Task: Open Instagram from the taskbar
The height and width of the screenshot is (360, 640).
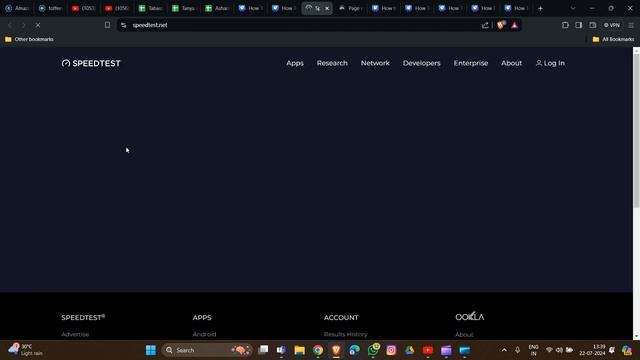Action: tap(391, 350)
